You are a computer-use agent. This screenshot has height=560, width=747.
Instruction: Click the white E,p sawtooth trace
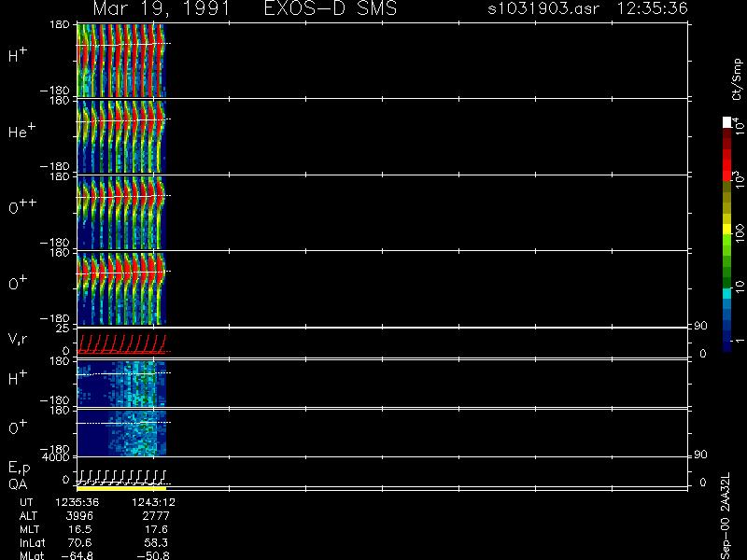point(121,477)
